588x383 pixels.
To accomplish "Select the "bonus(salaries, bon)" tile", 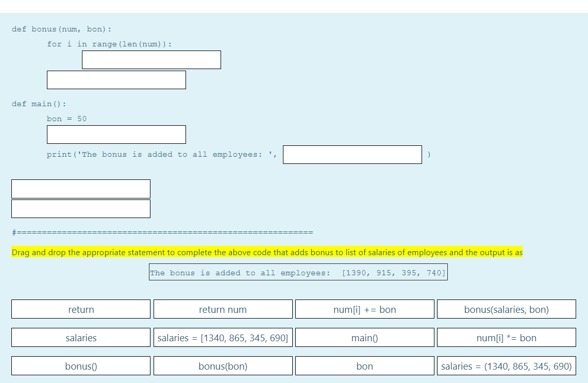I will point(506,309).
